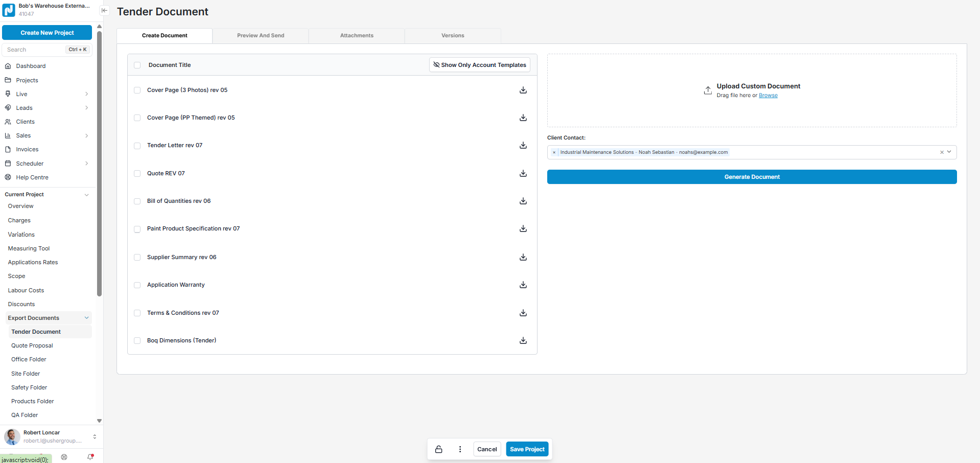The width and height of the screenshot is (980, 463).
Task: Switch to Preview And Send tab
Action: click(261, 36)
